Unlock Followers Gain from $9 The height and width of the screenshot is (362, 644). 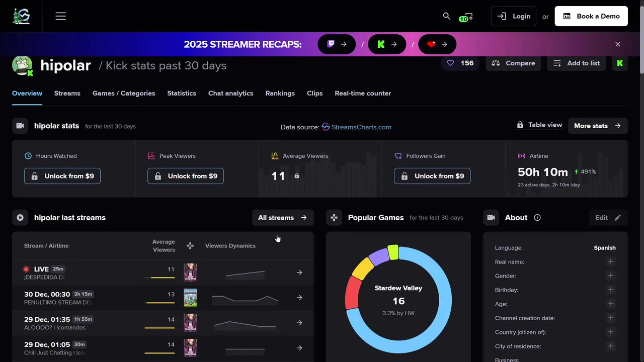pos(432,176)
